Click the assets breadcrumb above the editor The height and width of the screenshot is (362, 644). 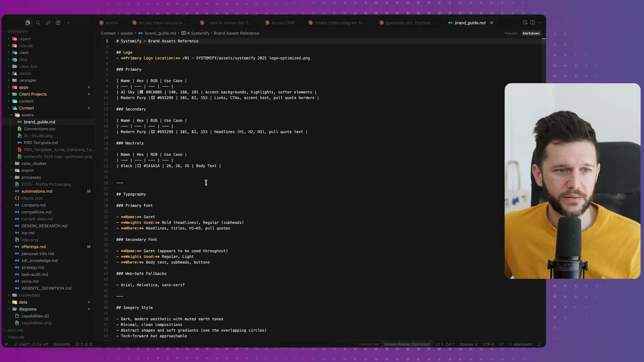tap(127, 33)
